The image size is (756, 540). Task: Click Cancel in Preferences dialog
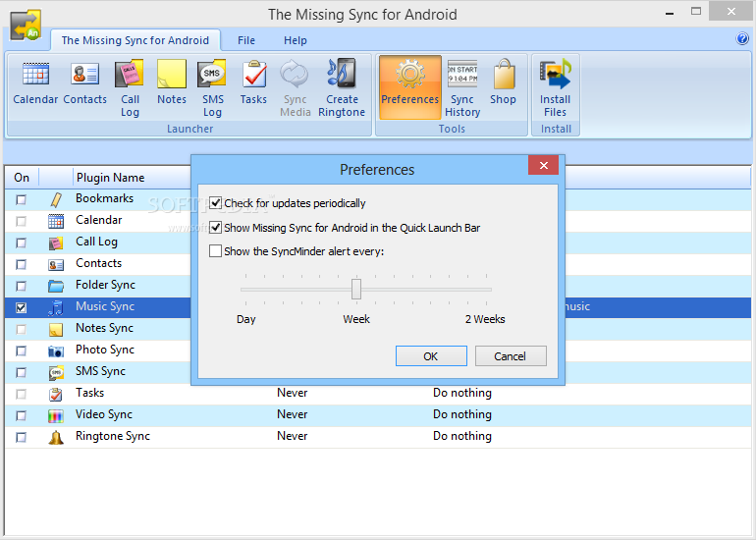tap(511, 355)
